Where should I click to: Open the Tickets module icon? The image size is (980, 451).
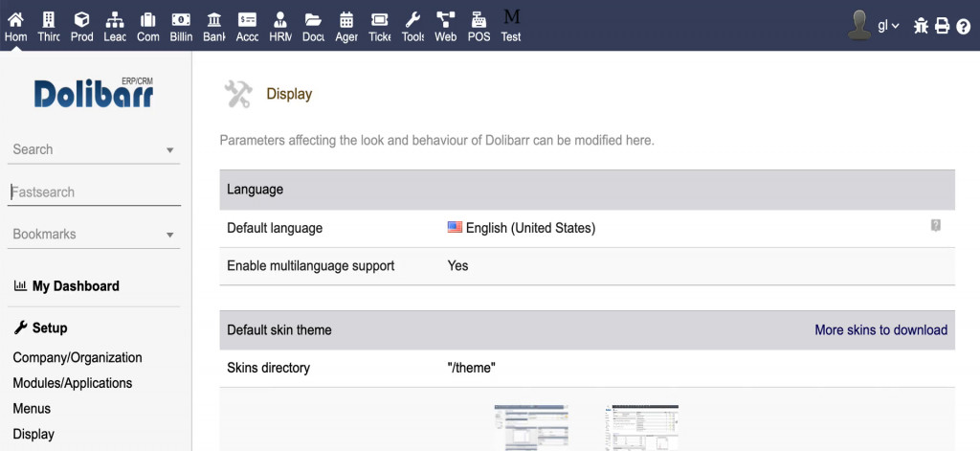tap(379, 19)
